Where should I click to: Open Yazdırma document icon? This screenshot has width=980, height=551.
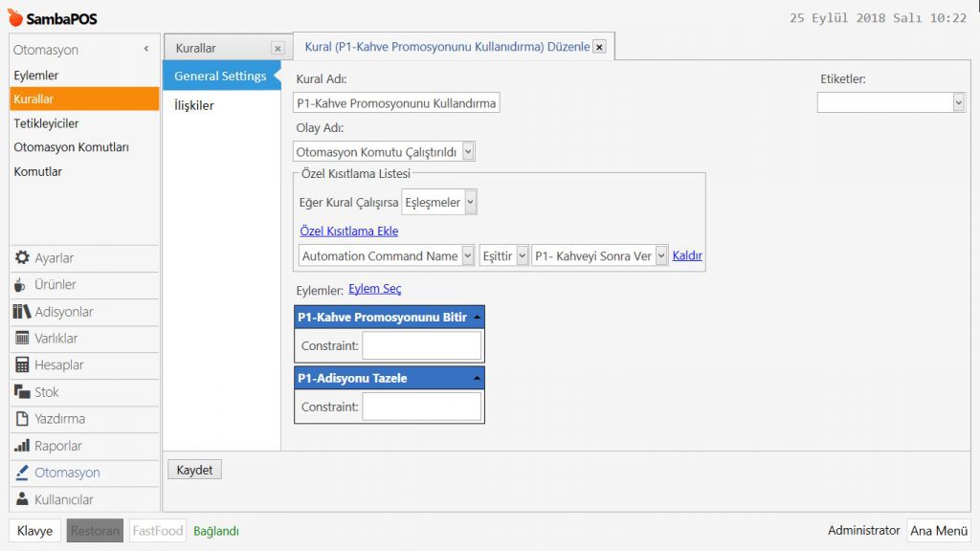point(22,419)
